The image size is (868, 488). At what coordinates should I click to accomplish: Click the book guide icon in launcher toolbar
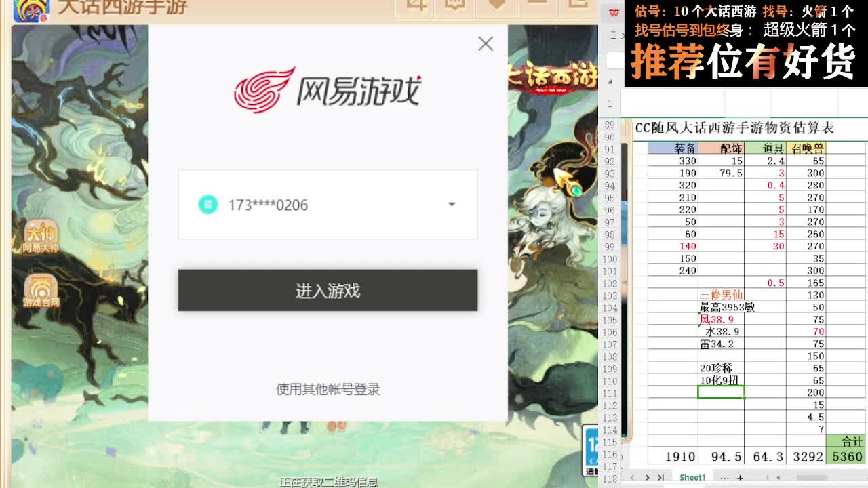tap(454, 5)
